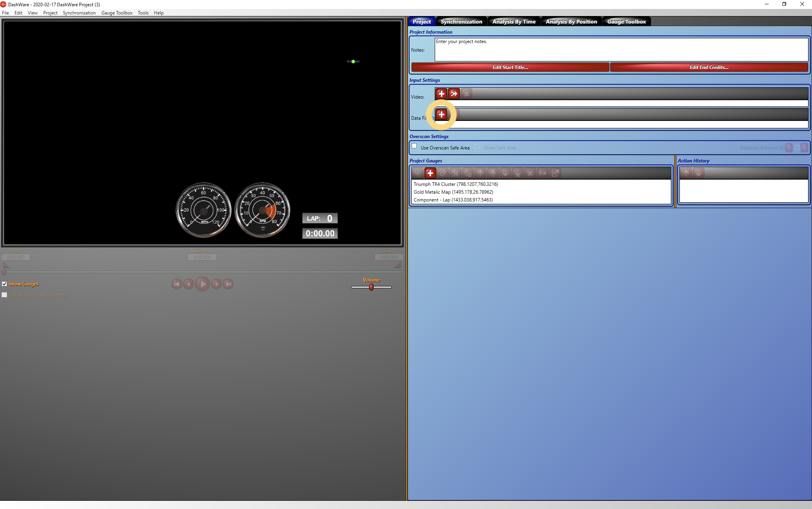Add a gauge in Project Gauges toolbar

pyautogui.click(x=430, y=173)
